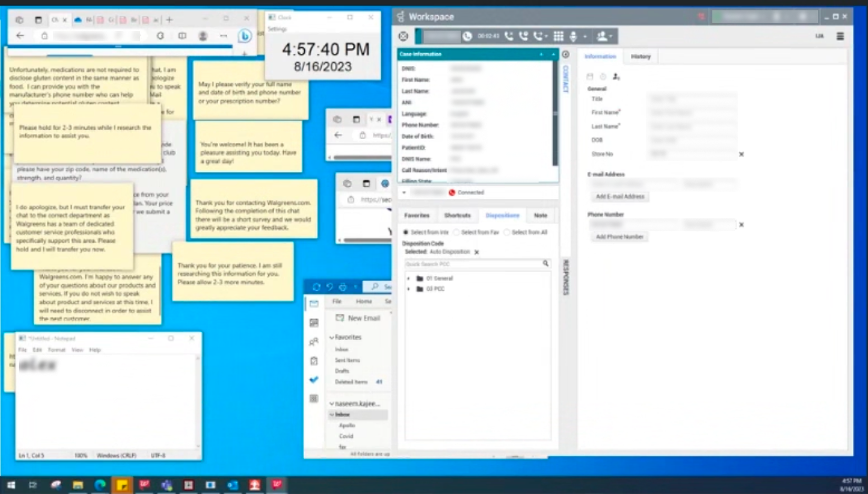
Task: Remove the selected Auto Disposition code
Action: (x=476, y=252)
